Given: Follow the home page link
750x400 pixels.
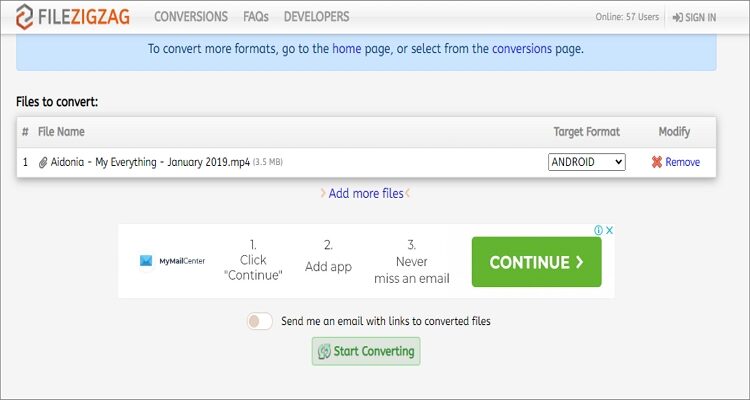Looking at the screenshot, I should 346,48.
